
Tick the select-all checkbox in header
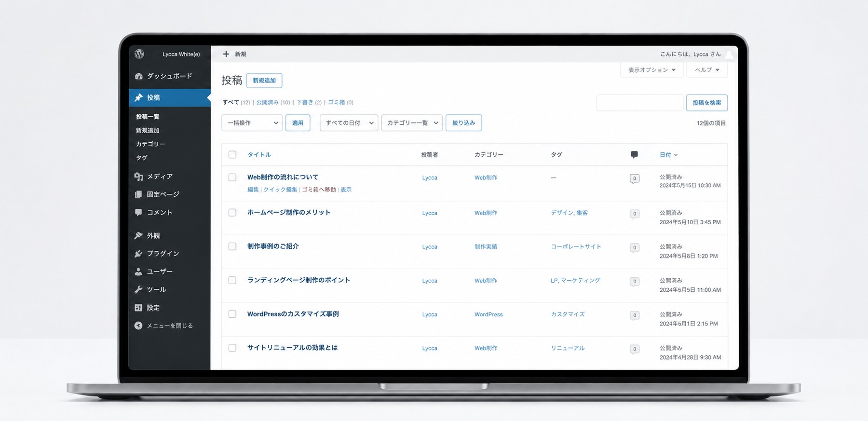(x=232, y=155)
